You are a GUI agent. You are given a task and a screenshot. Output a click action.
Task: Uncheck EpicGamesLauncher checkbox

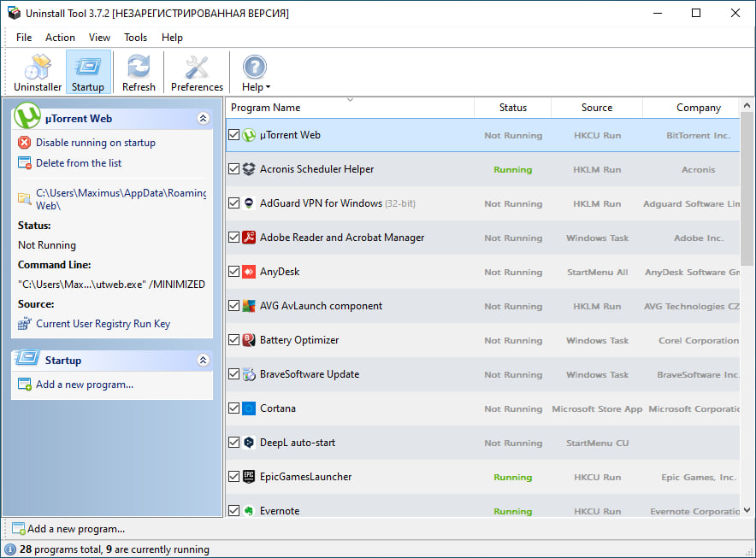point(233,477)
